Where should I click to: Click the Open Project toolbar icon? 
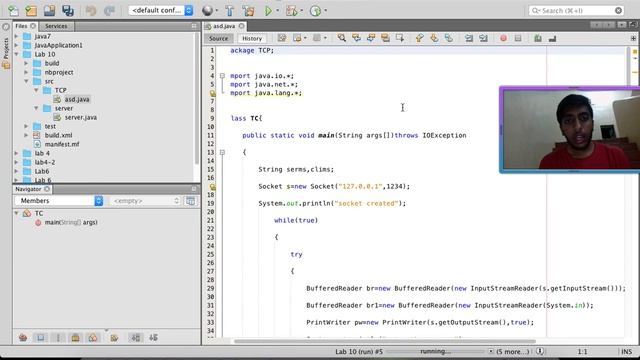pyautogui.click(x=49, y=11)
